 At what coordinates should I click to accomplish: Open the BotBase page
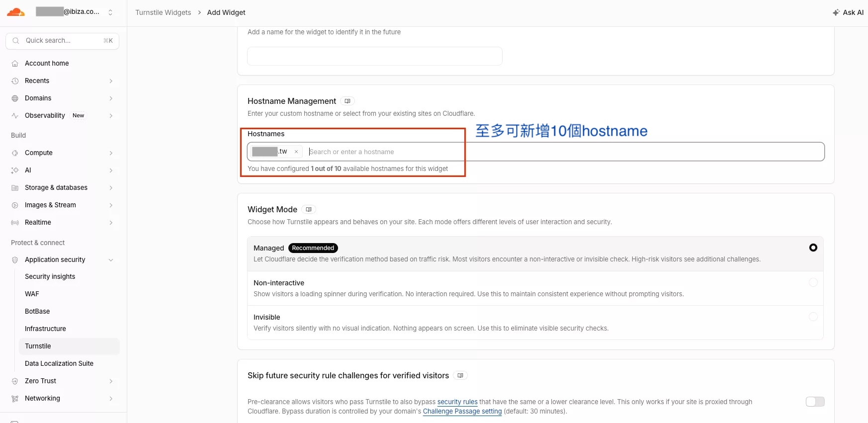point(37,312)
